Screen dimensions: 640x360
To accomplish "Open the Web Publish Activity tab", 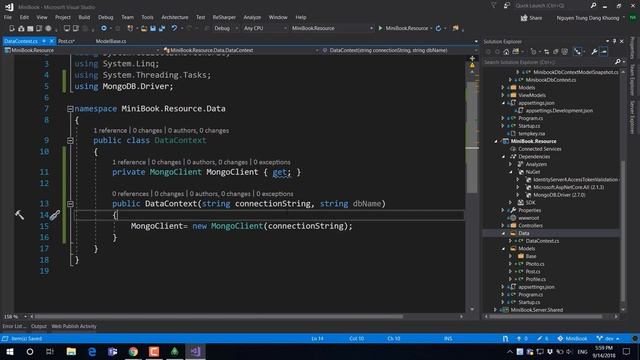I will coord(74,326).
